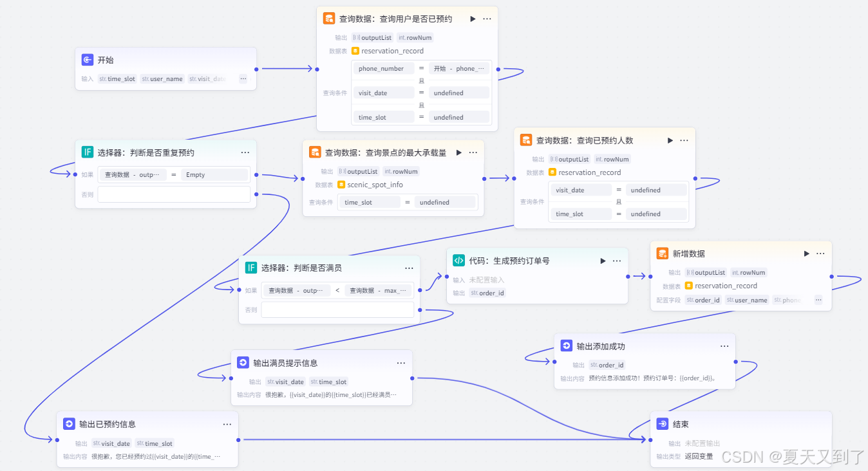Open more options of 输出满员提示信息 node
The height and width of the screenshot is (471, 868).
[x=401, y=363]
